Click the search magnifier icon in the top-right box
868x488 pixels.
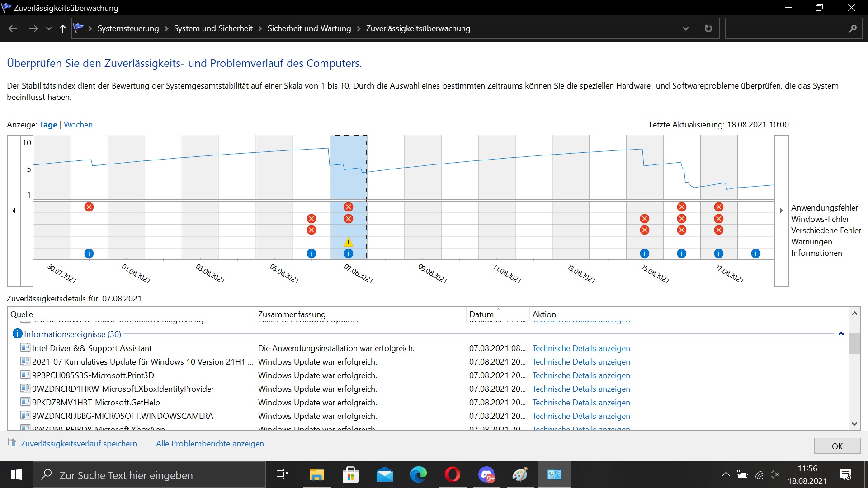(853, 28)
